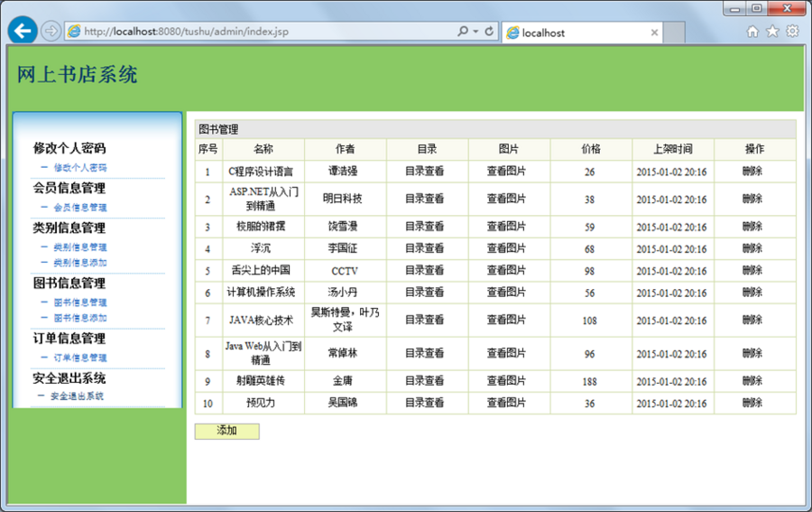Click the 网上书店系统 page title
The height and width of the screenshot is (512, 812).
[78, 74]
